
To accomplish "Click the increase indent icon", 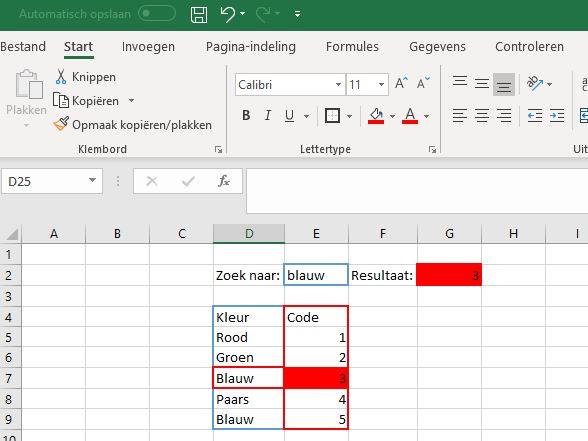I will (x=557, y=116).
